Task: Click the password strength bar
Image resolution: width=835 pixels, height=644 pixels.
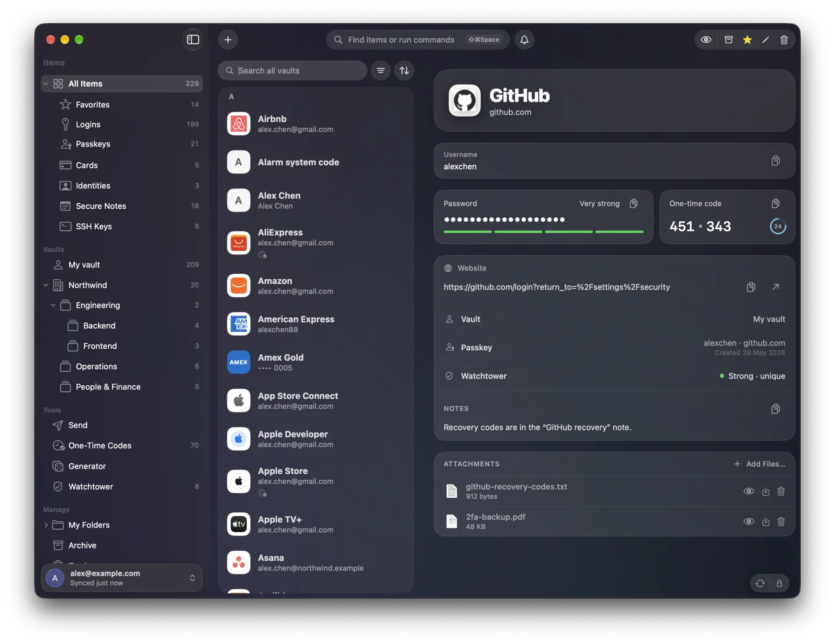Action: tap(543, 232)
